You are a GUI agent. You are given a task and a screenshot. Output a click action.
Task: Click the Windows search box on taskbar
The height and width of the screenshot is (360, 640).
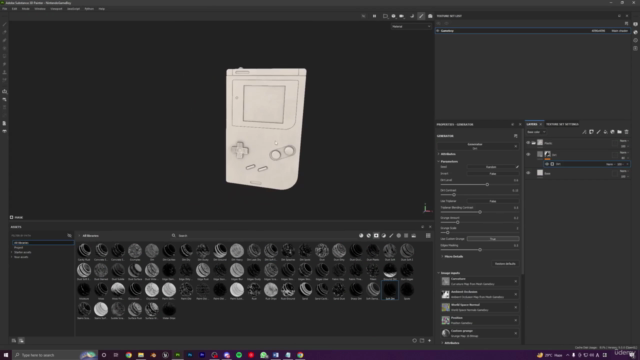click(x=54, y=355)
